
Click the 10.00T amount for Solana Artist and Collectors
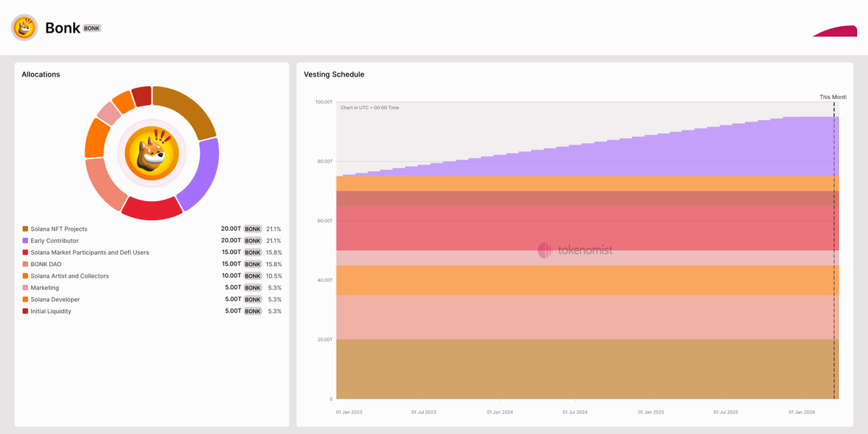click(231, 276)
